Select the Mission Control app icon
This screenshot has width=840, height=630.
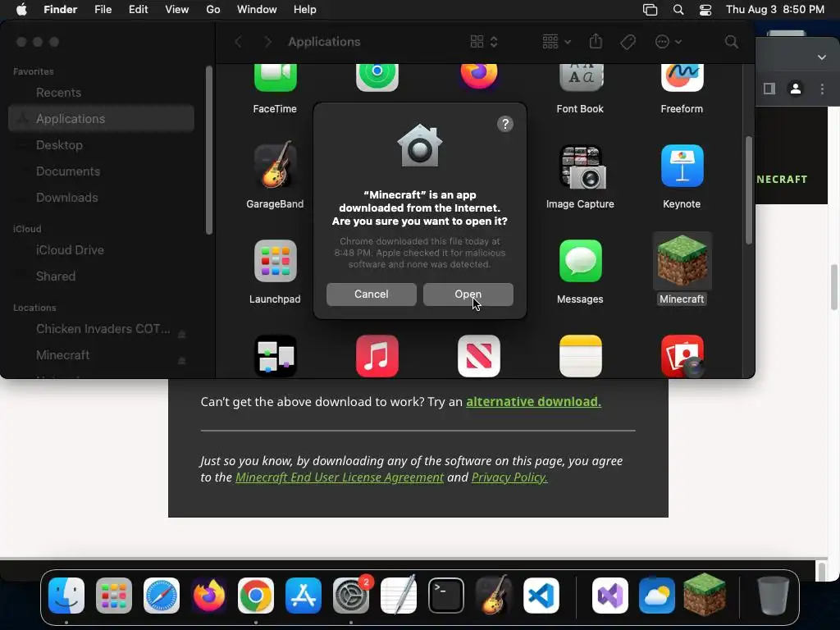coord(275,356)
